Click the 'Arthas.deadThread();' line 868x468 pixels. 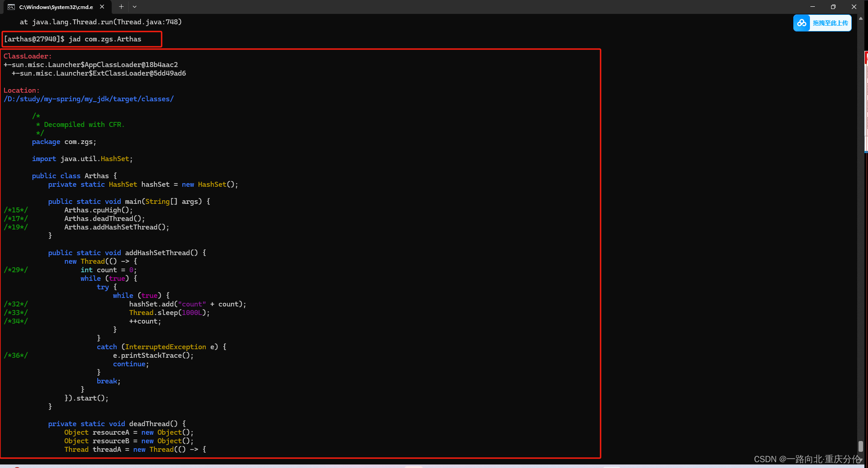104,219
